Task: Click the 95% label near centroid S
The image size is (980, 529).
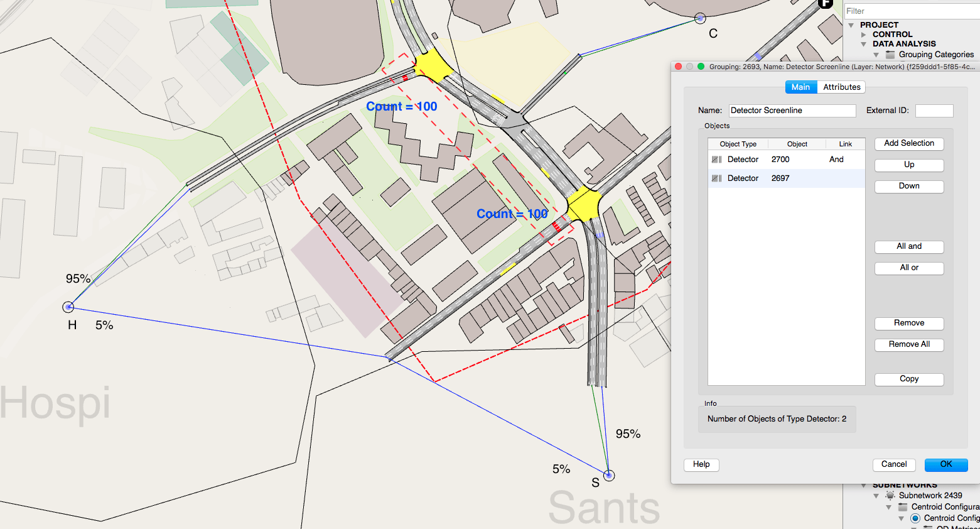Action: point(628,434)
